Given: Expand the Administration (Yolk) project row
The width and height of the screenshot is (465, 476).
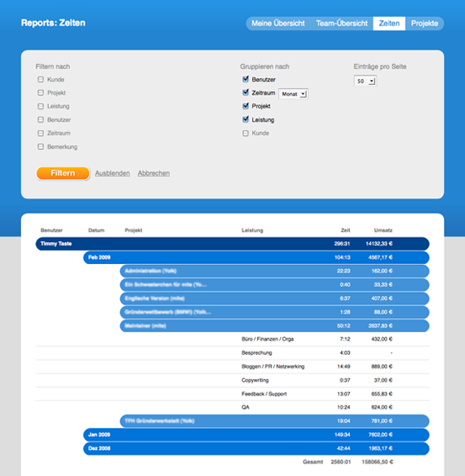Looking at the screenshot, I should click(275, 271).
